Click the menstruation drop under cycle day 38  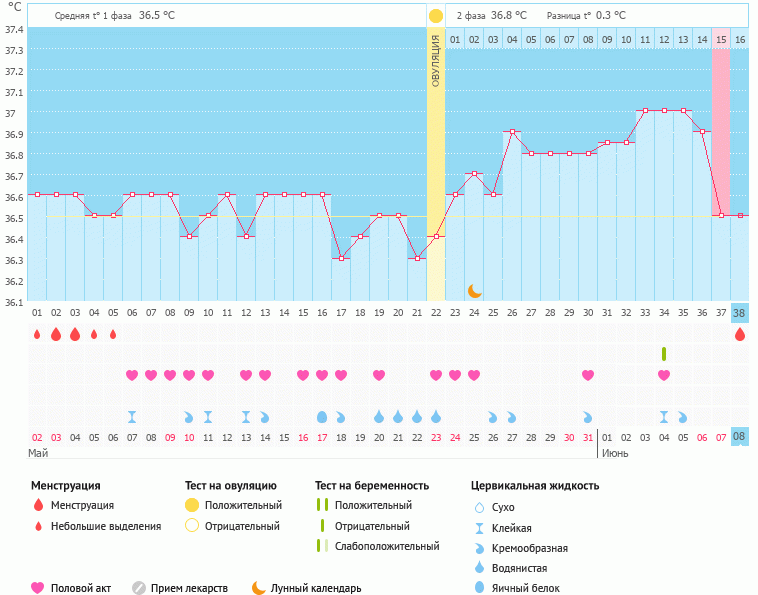pyautogui.click(x=740, y=335)
